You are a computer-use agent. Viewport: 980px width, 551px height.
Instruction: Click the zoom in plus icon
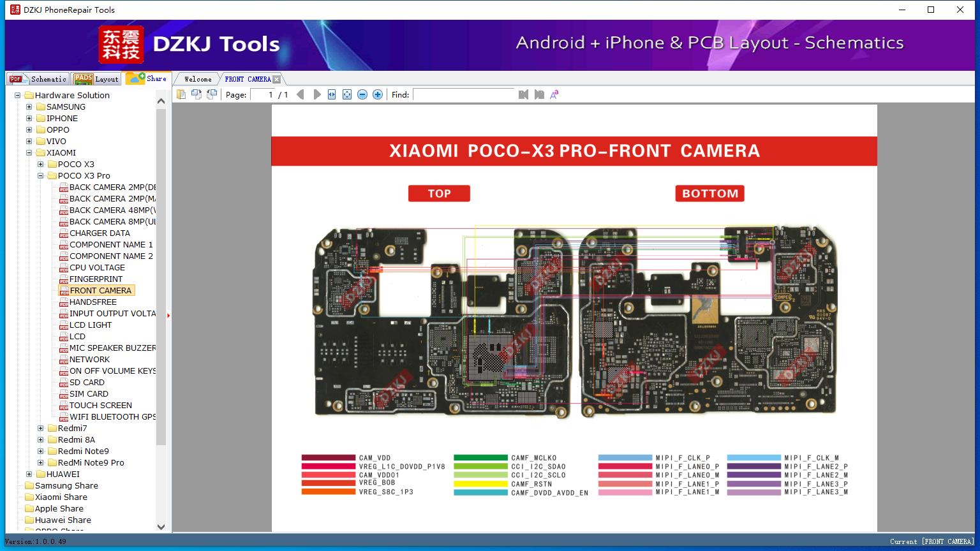378,94
